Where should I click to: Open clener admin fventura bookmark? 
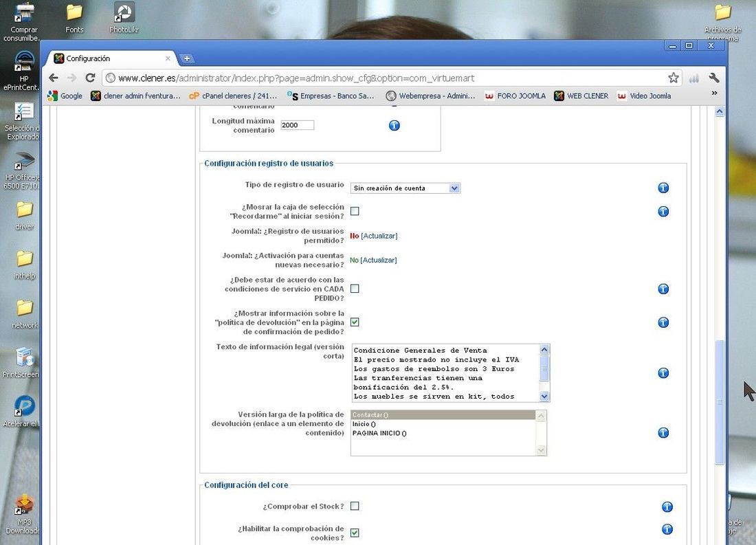point(135,96)
